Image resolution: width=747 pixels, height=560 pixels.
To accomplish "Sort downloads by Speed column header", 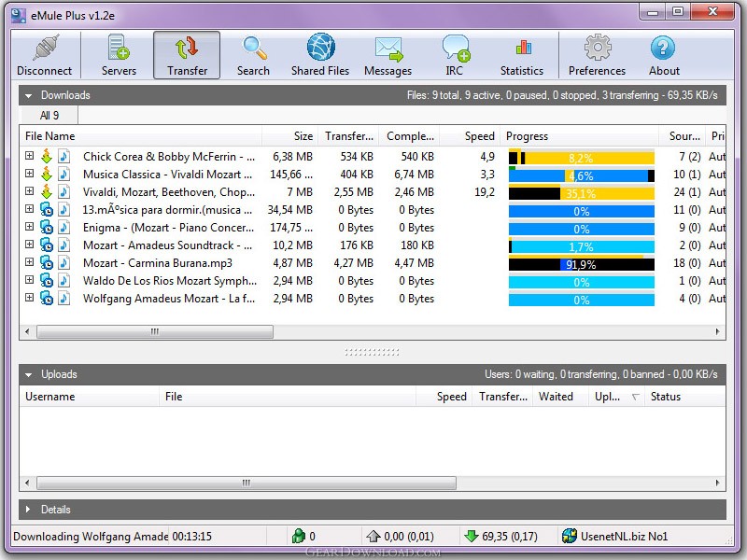I will coord(470,136).
